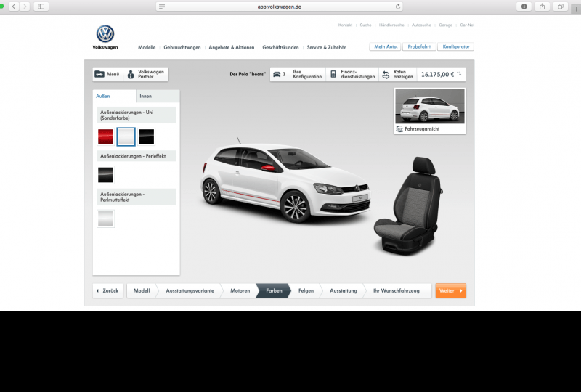Go to the Modell step

point(142,290)
